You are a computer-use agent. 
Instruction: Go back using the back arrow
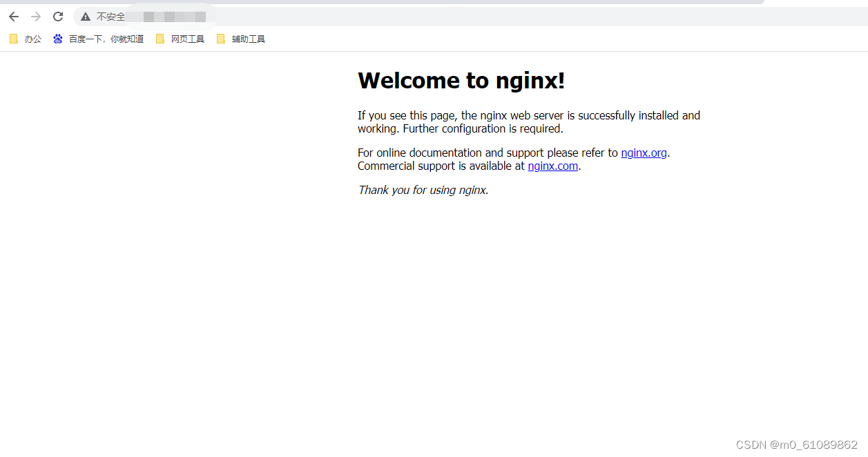14,17
